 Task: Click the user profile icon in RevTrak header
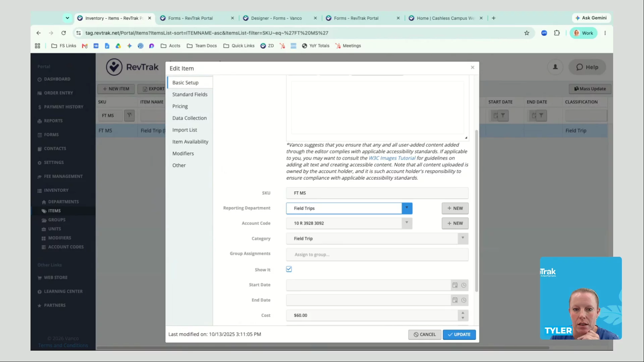pos(555,67)
